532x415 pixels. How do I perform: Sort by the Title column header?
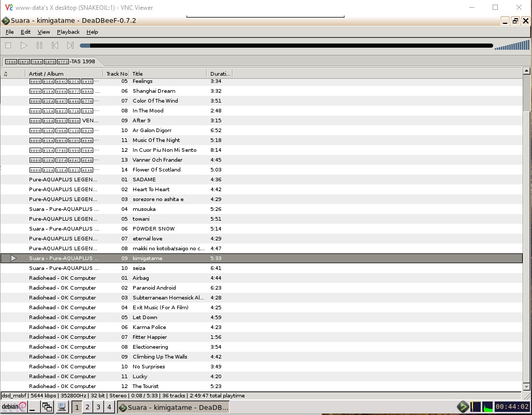tap(168, 74)
